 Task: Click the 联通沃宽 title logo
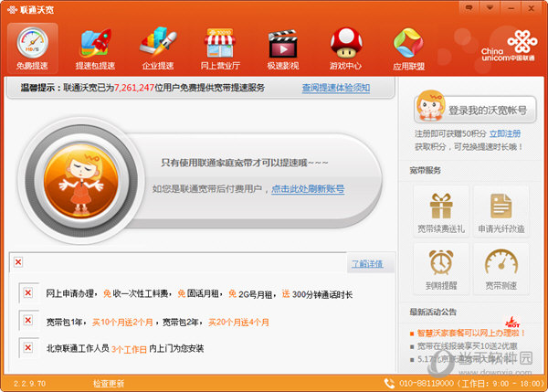(x=31, y=9)
